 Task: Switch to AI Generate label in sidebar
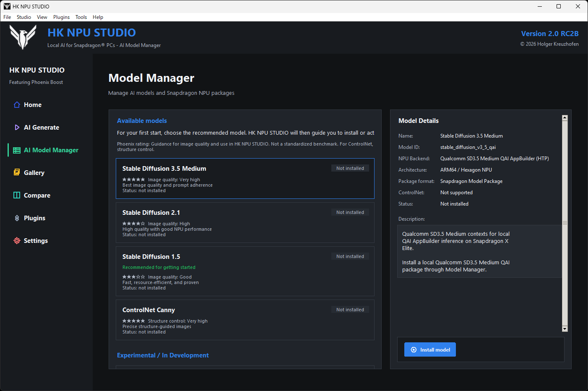pos(42,128)
